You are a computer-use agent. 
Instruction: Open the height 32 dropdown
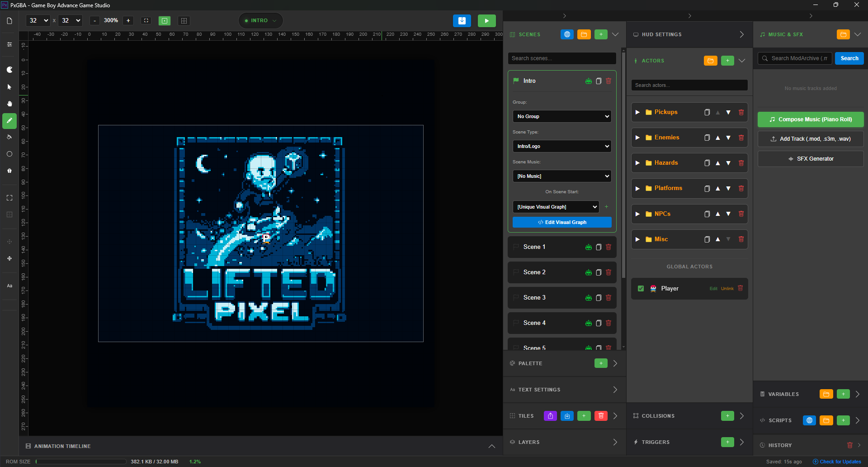pyautogui.click(x=70, y=21)
